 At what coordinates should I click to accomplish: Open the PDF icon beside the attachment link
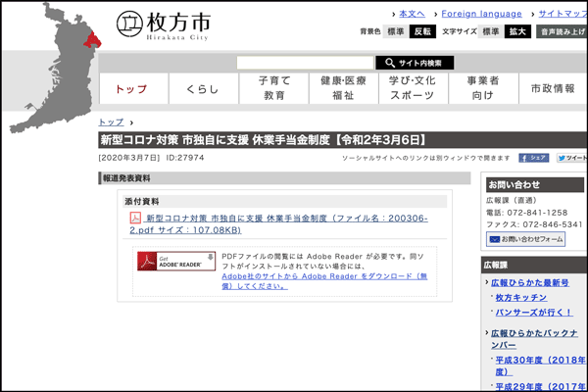[135, 218]
